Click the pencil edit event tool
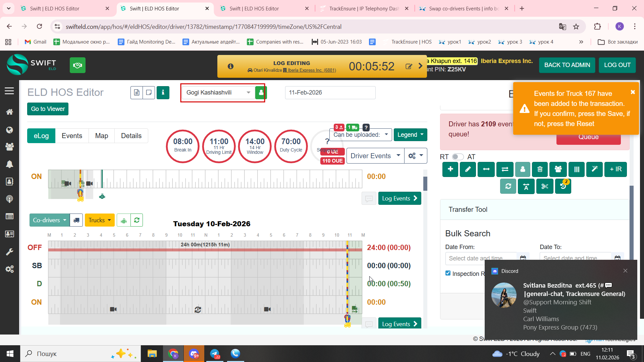Screen dimensions: 644x362 pos(468,169)
